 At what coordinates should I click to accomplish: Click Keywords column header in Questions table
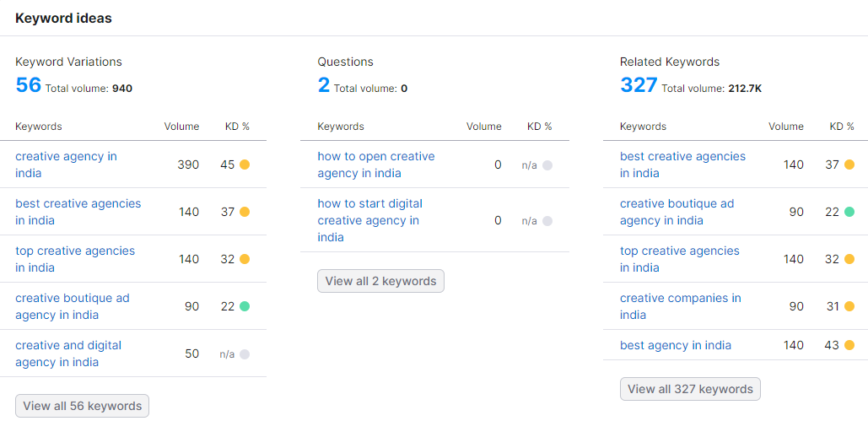point(341,127)
